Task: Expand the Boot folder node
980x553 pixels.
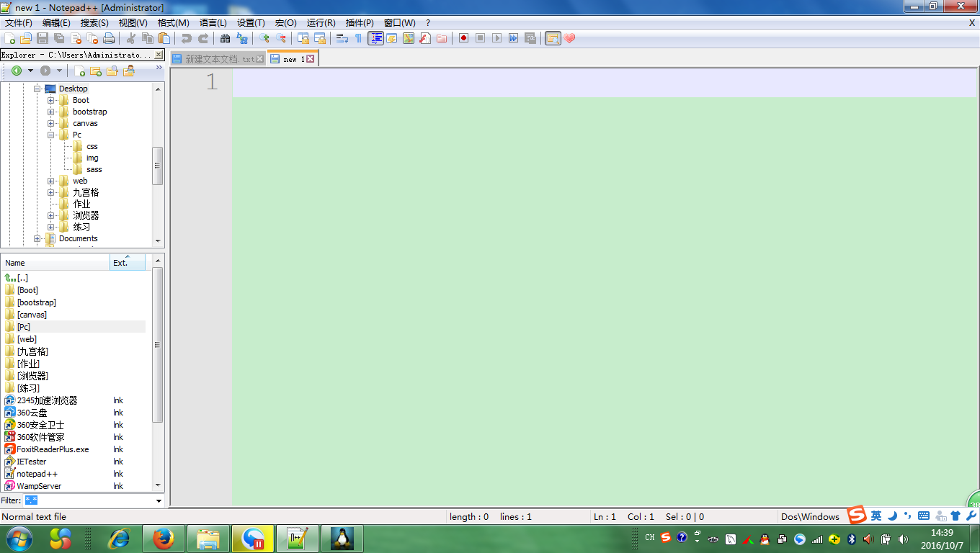Action: pos(51,100)
